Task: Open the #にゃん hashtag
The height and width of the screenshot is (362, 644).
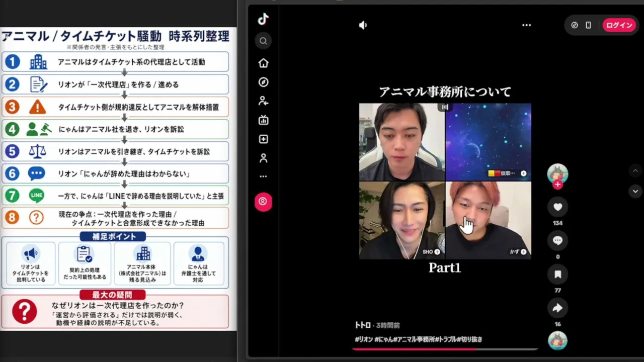Action: click(x=383, y=339)
